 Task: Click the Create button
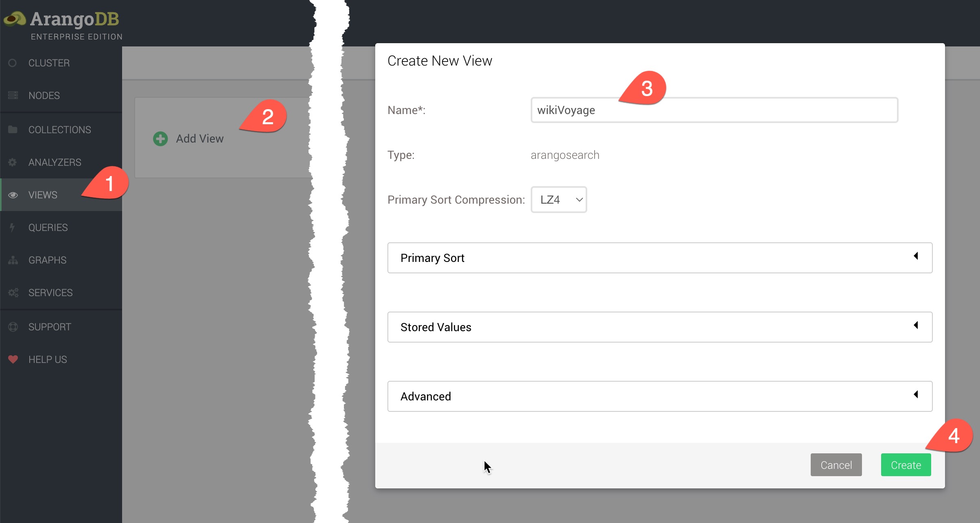tap(905, 465)
